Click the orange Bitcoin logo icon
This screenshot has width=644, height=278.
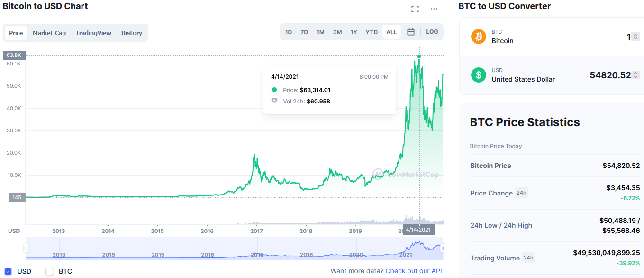coord(479,37)
